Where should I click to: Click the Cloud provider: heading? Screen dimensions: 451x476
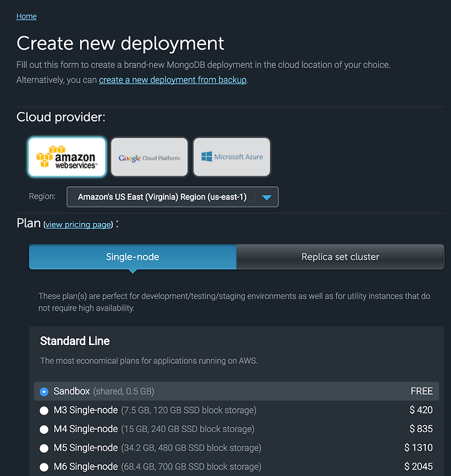[x=61, y=117]
